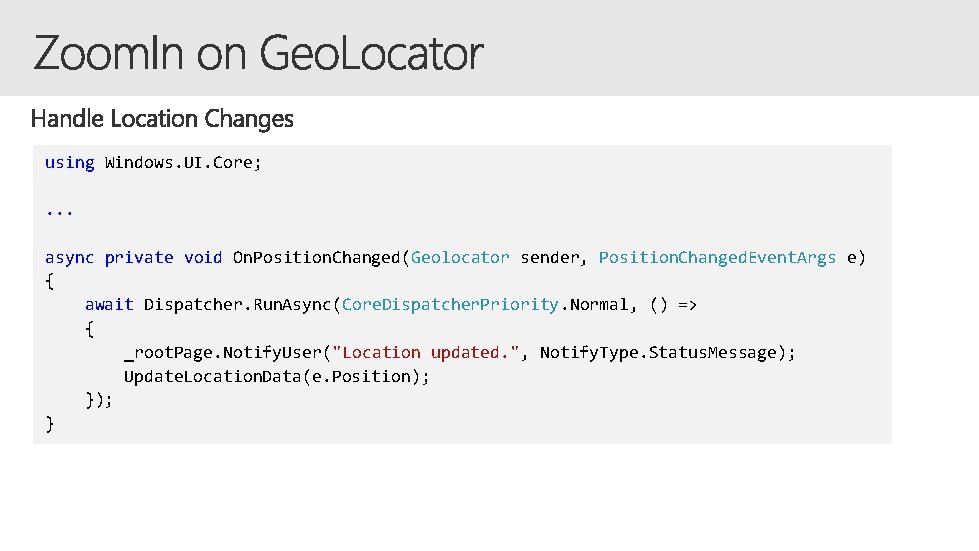Click the "PositionChangedEventArgs" type
The image size is (979, 551).
point(717,257)
